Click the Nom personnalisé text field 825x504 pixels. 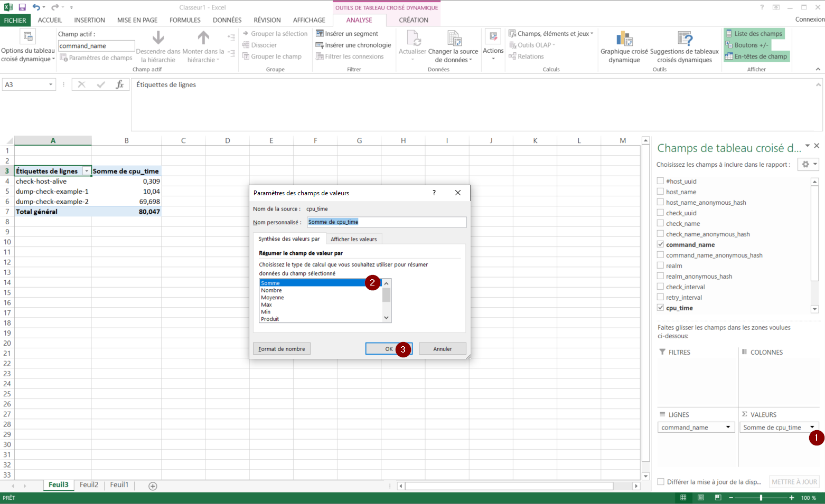387,222
